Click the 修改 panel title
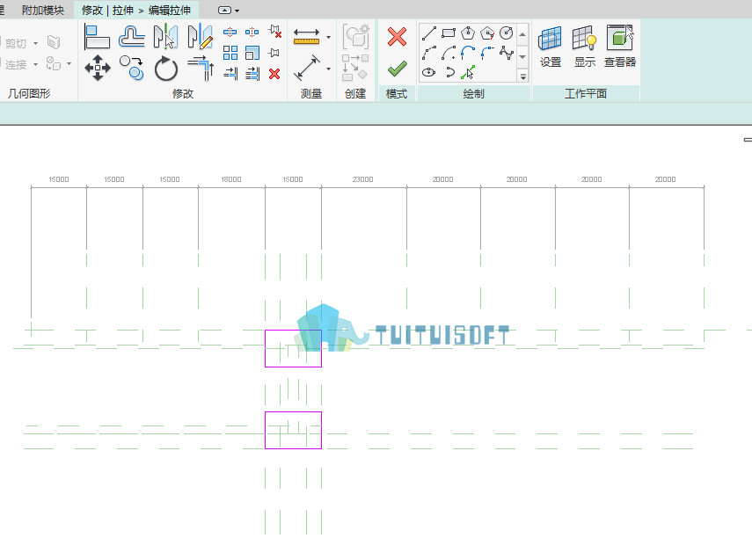The width and height of the screenshot is (752, 560). click(183, 93)
